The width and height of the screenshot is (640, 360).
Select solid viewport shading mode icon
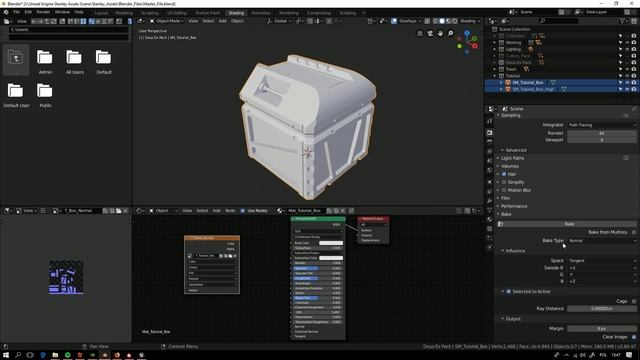point(442,21)
